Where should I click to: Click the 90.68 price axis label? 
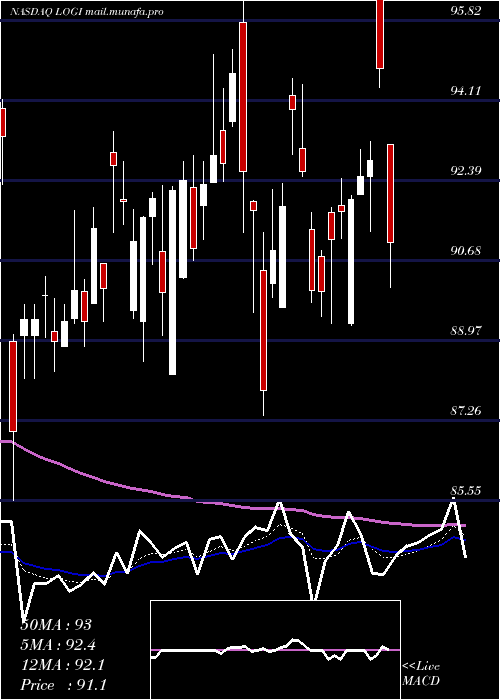point(466,250)
